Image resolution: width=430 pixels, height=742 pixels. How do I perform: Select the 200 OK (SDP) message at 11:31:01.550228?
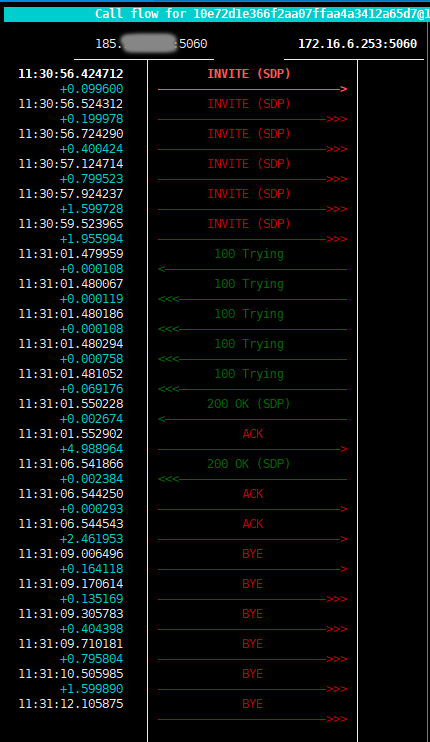(249, 404)
